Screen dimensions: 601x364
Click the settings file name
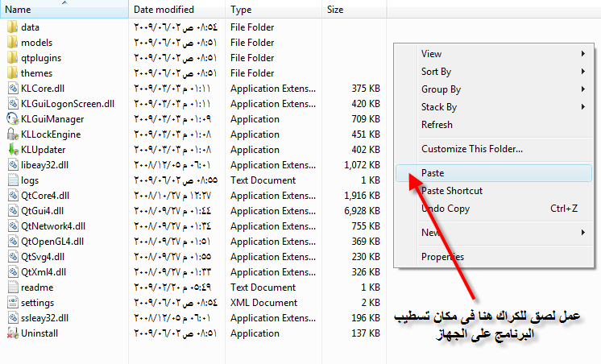click(38, 303)
